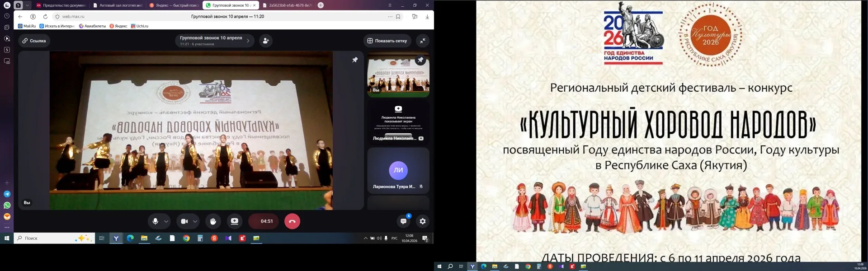This screenshot has height=271, width=868.
Task: Click Показать сетку button
Action: pyautogui.click(x=387, y=41)
